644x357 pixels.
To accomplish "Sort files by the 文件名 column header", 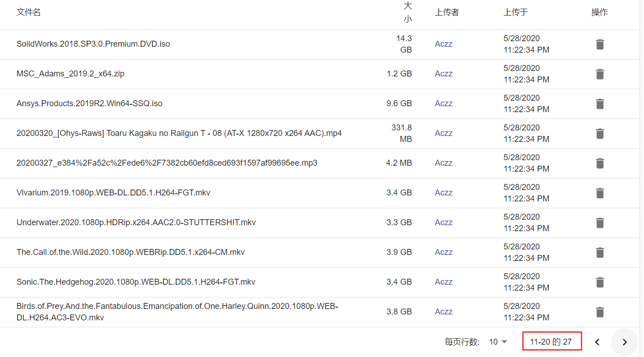I will pos(28,12).
